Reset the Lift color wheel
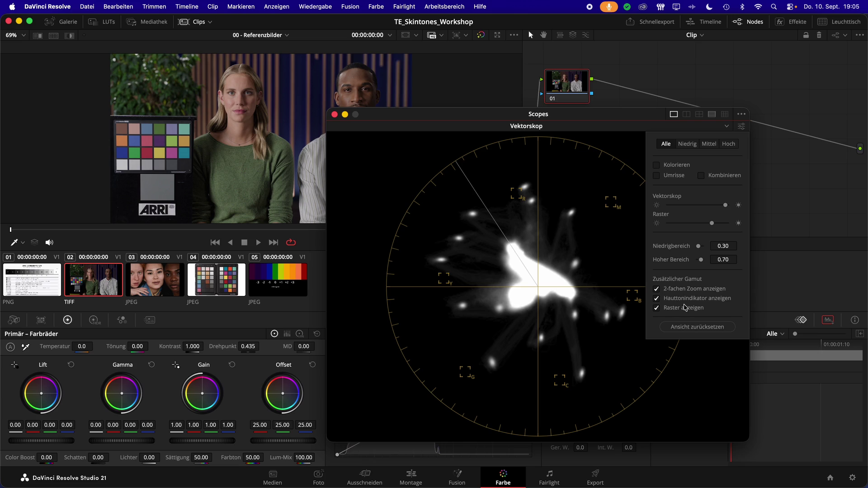Viewport: 868px width, 488px height. [71, 365]
